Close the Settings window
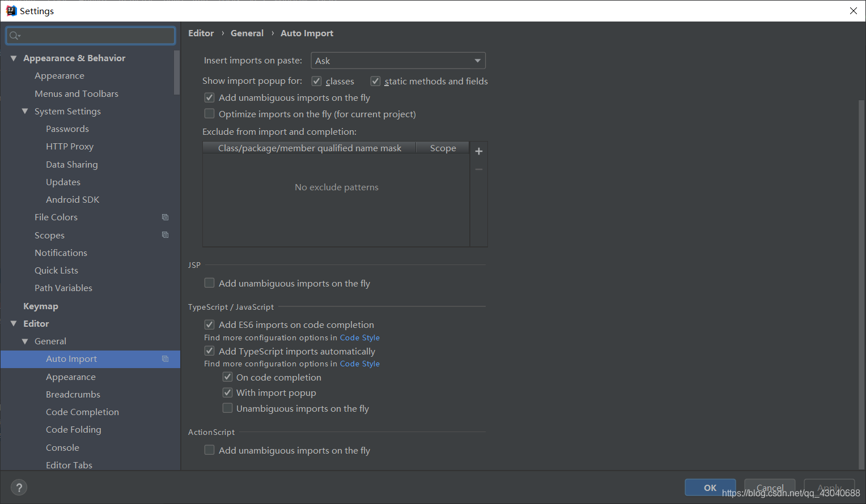 853,11
